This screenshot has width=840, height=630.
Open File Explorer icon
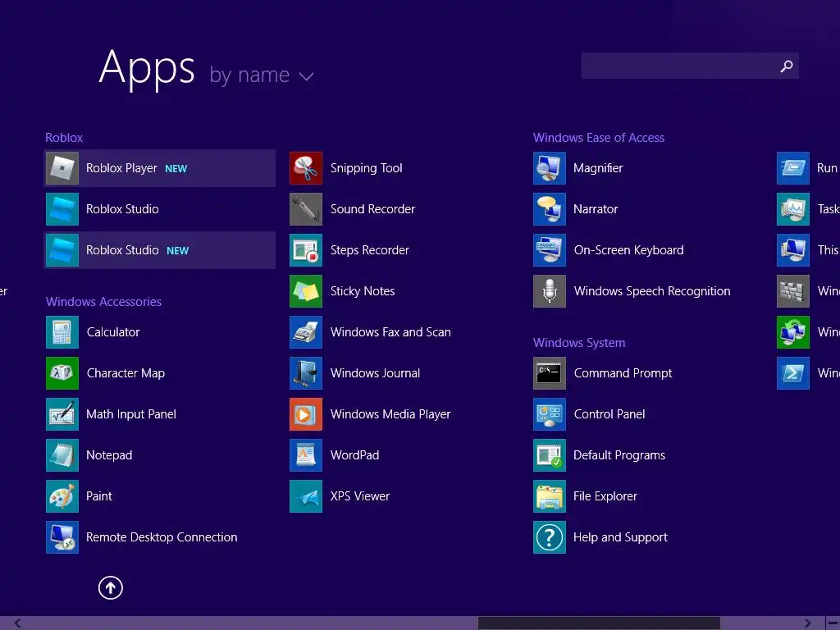tap(550, 496)
